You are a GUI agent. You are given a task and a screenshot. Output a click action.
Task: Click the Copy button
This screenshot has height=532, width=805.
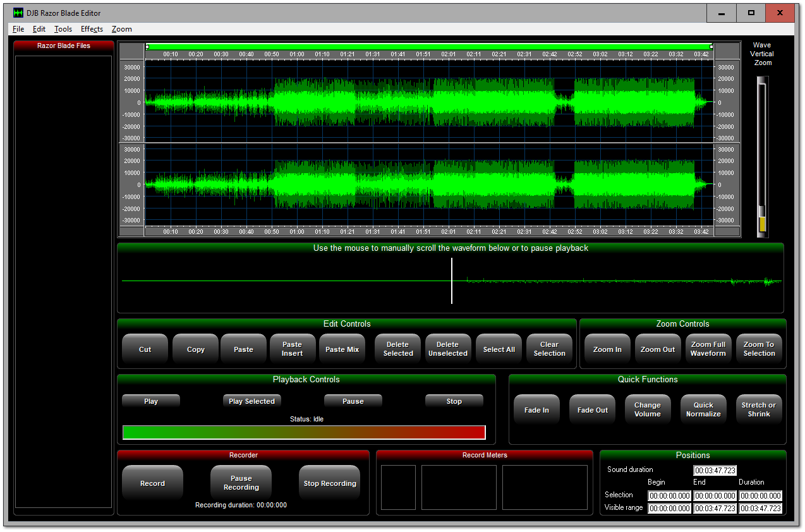[196, 349]
